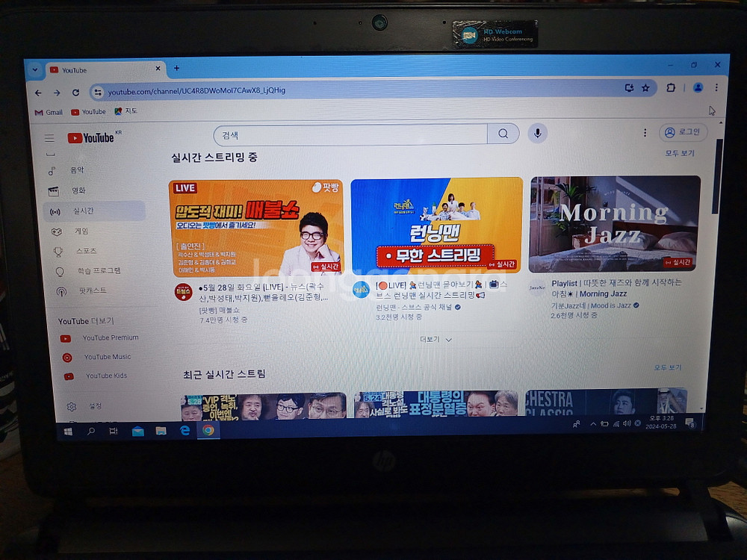Screen dimensions: 747x560
Task: Open the Chrome three-dot menu
Action: tap(716, 87)
